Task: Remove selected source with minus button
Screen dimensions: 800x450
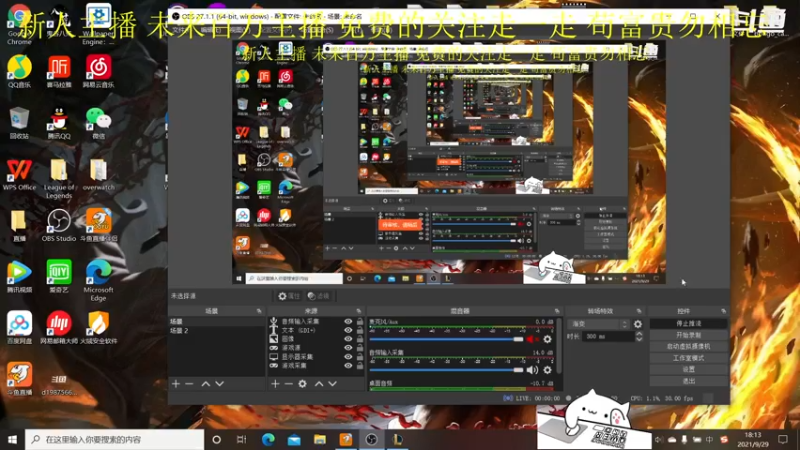Action: [x=289, y=384]
